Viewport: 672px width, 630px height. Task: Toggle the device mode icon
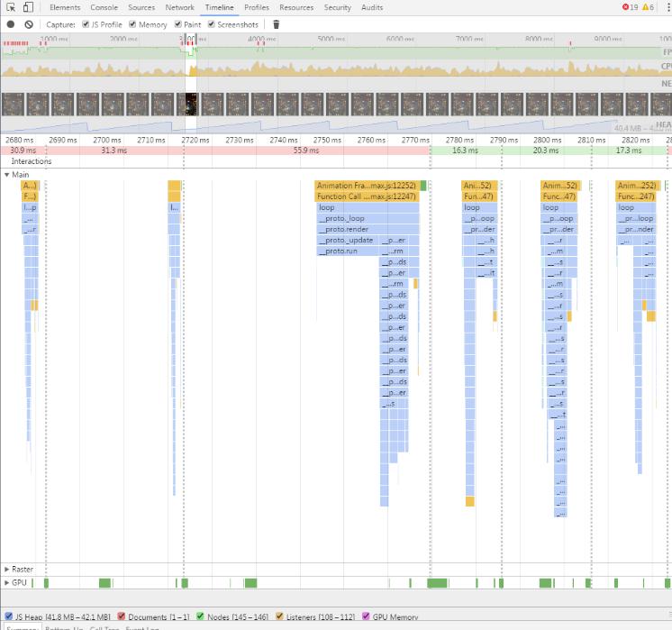tap(28, 7)
